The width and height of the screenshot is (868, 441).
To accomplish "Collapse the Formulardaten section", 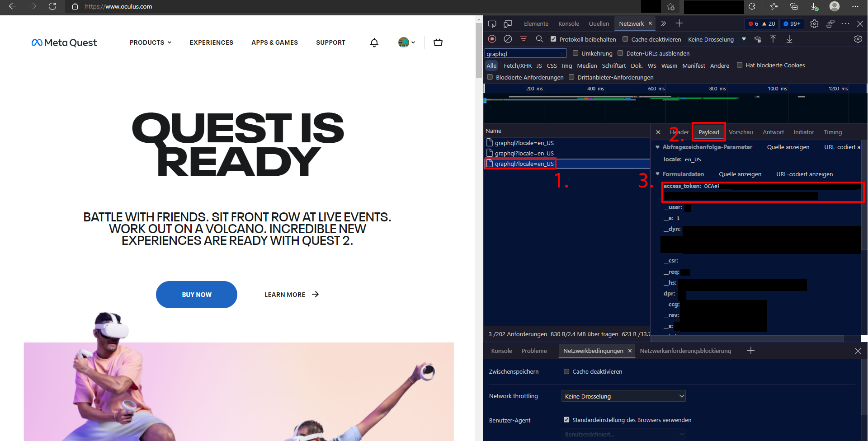I will [657, 174].
